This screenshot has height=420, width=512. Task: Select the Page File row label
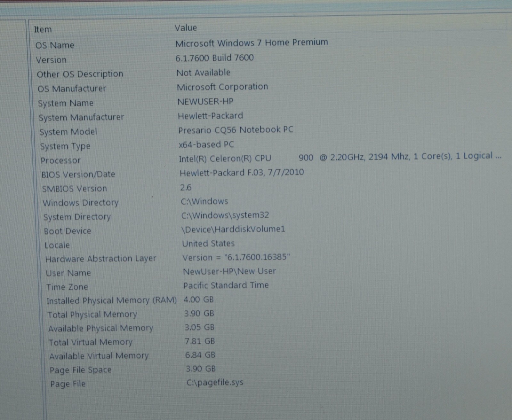tap(68, 384)
